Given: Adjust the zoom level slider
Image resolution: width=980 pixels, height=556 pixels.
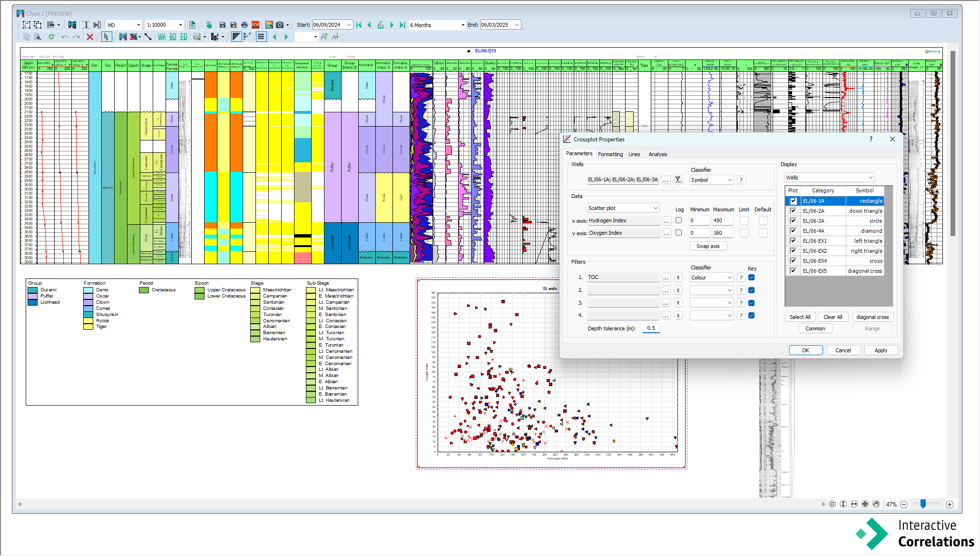Looking at the screenshot, I should click(923, 504).
